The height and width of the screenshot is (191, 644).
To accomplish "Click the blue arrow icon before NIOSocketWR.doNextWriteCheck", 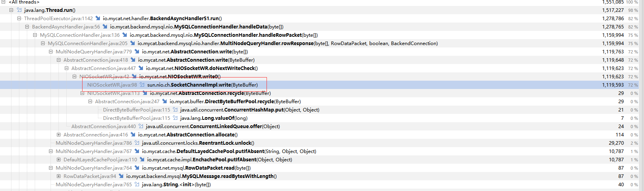I will click(x=141, y=68).
